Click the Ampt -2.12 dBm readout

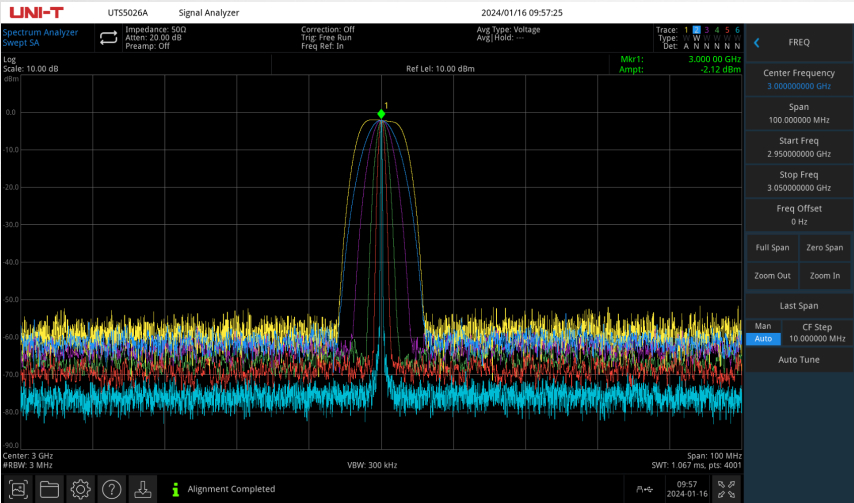680,69
